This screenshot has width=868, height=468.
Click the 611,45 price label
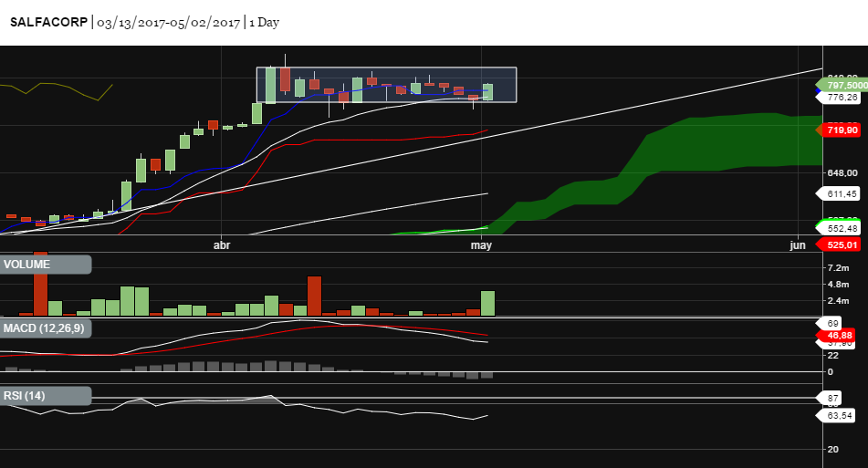838,194
